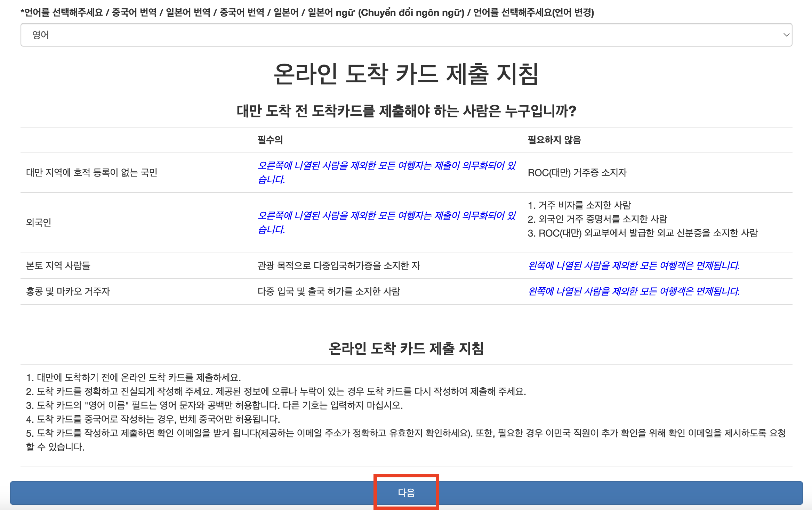
Task: Click the 온라인 도착 카드 제출 지침 main title
Action: click(406, 74)
